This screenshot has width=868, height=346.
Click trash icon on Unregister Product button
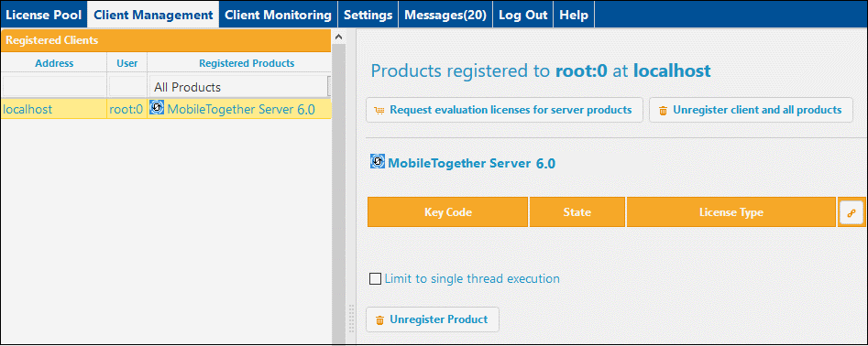379,320
